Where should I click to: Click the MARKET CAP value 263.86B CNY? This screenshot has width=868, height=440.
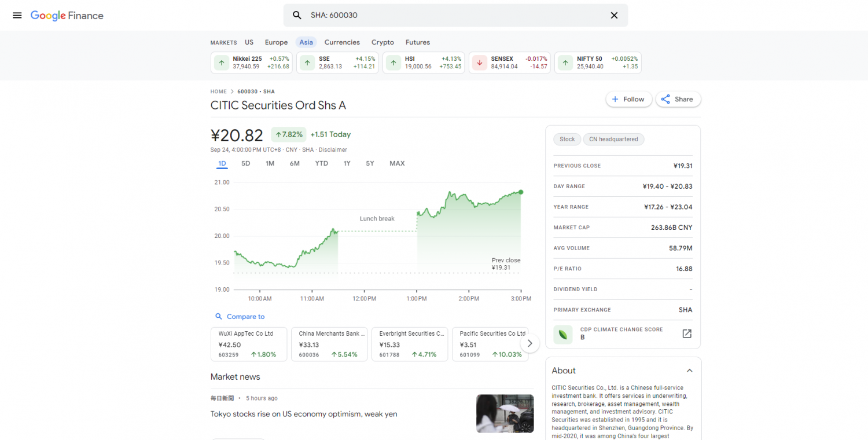tap(671, 228)
